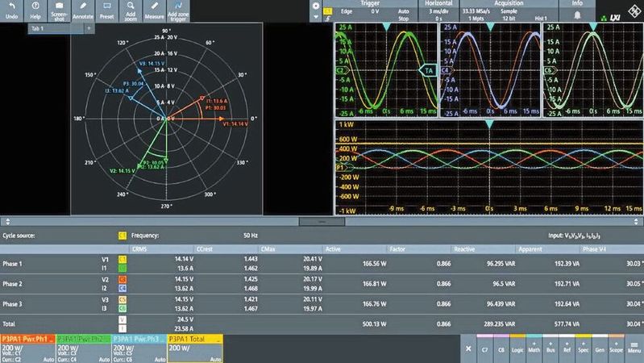Image resolution: width=644 pixels, height=363 pixels.
Task: Click the Phase 1 I1 green channel swatch
Action: pos(122,269)
